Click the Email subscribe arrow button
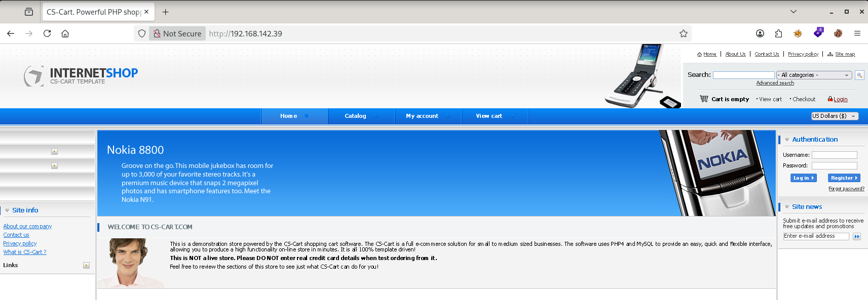 click(x=857, y=236)
